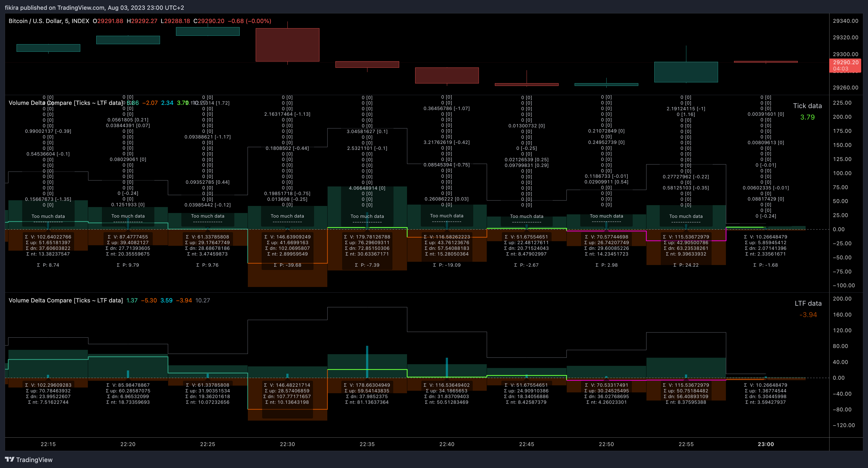This screenshot has height=468, width=868.
Task: Click the Σ V: 146.63909249 label
Action: pyautogui.click(x=287, y=237)
